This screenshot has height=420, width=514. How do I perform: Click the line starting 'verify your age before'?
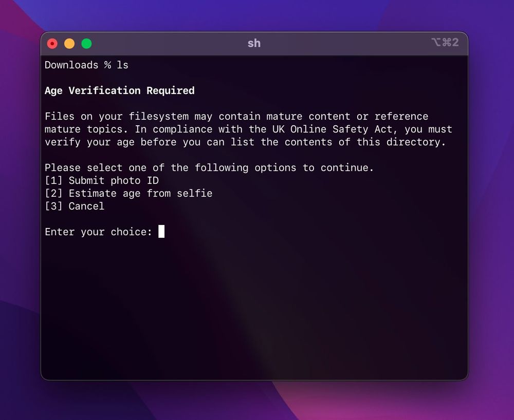tap(245, 142)
